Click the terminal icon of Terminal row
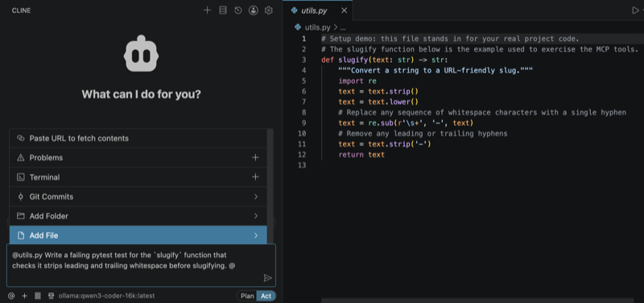The image size is (644, 303). (x=21, y=177)
